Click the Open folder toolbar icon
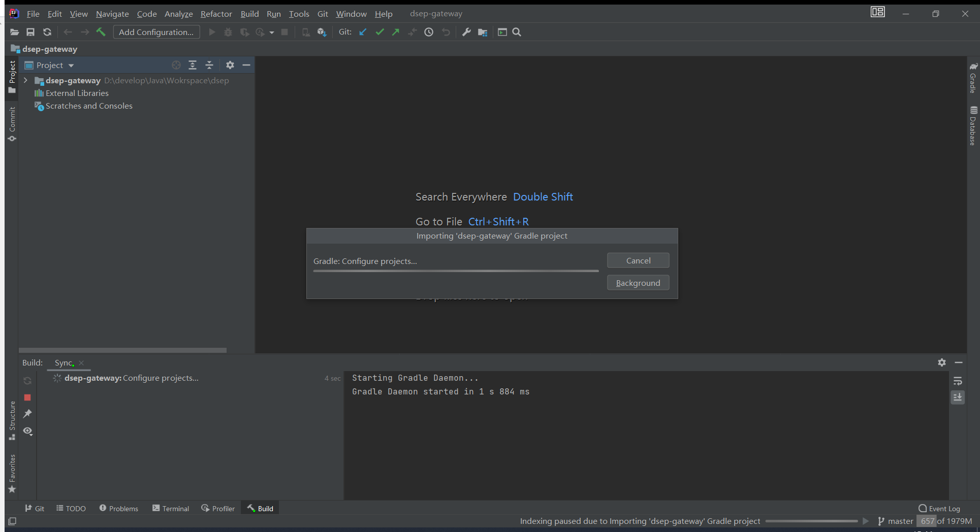The width and height of the screenshot is (980, 532). [x=15, y=32]
